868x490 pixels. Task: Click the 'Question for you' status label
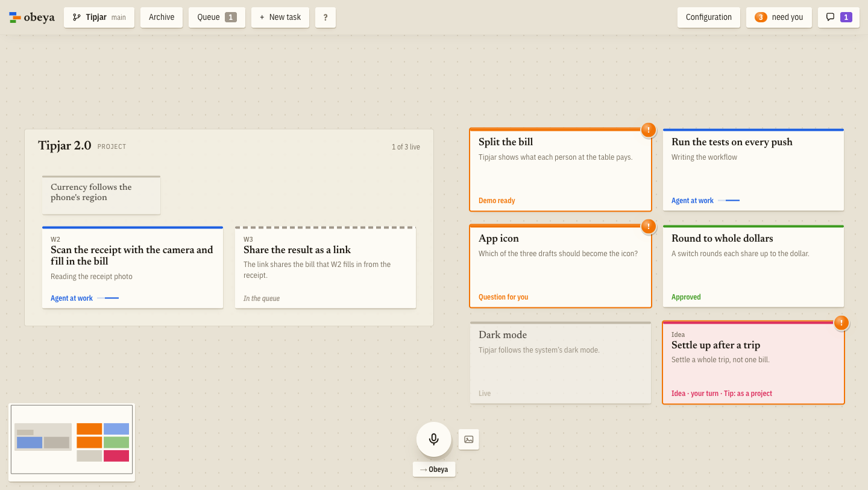tap(503, 297)
